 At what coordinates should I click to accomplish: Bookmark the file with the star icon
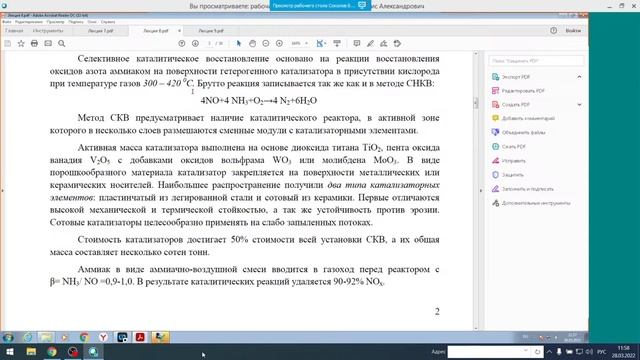pyautogui.click(x=21, y=43)
